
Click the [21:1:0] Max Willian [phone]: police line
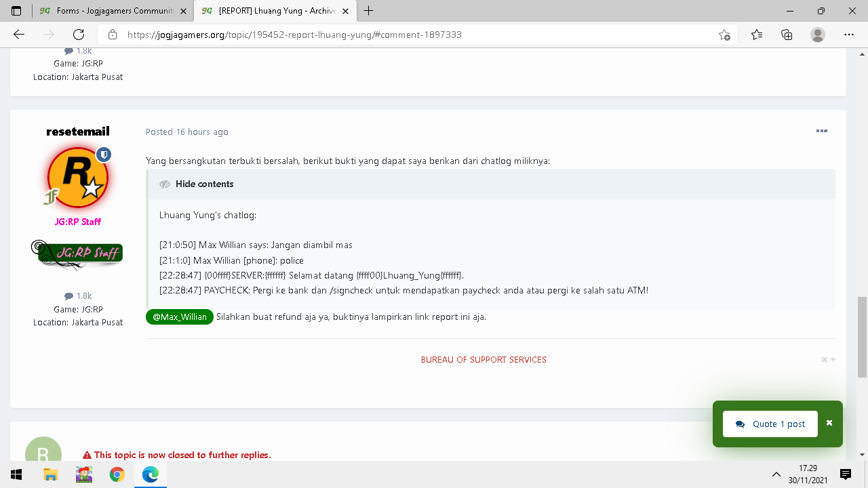tap(231, 261)
